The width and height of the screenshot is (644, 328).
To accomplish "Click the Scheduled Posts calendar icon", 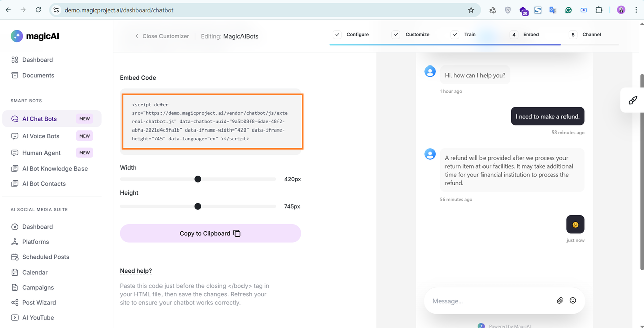I will 15,257.
